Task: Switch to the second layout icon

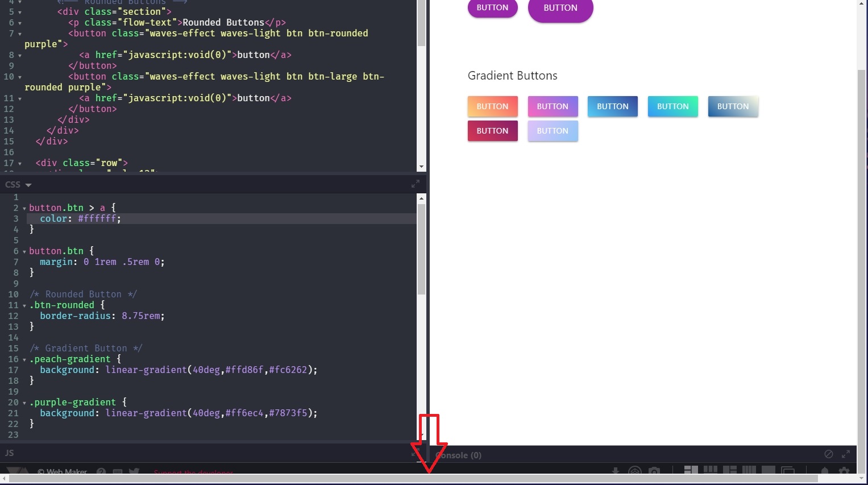Action: 710,470
